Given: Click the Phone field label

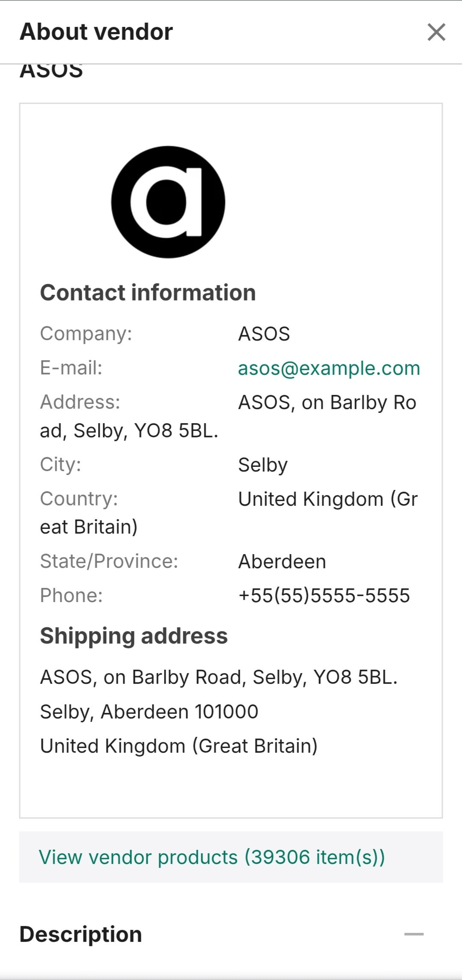Looking at the screenshot, I should (71, 595).
